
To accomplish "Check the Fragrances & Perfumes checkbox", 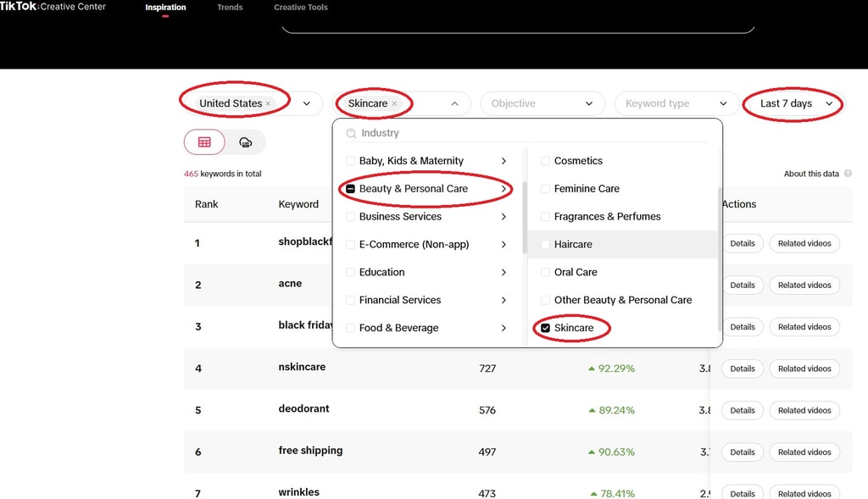I will [x=545, y=217].
